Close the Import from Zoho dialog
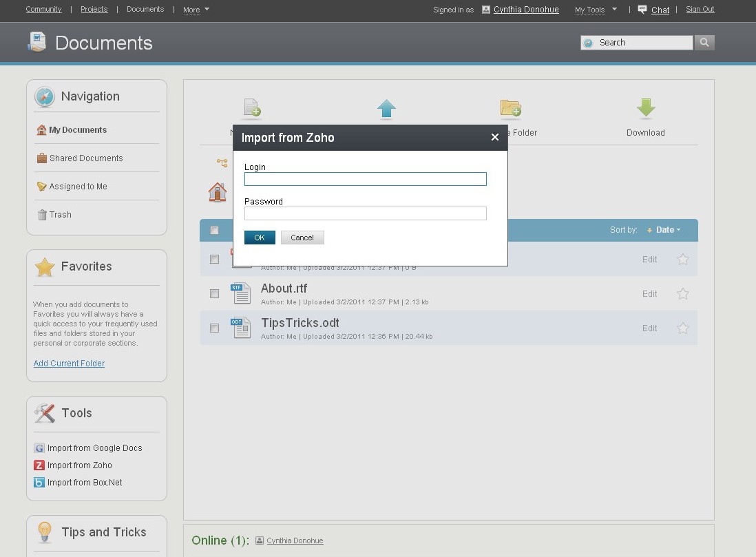The image size is (756, 557). click(494, 138)
